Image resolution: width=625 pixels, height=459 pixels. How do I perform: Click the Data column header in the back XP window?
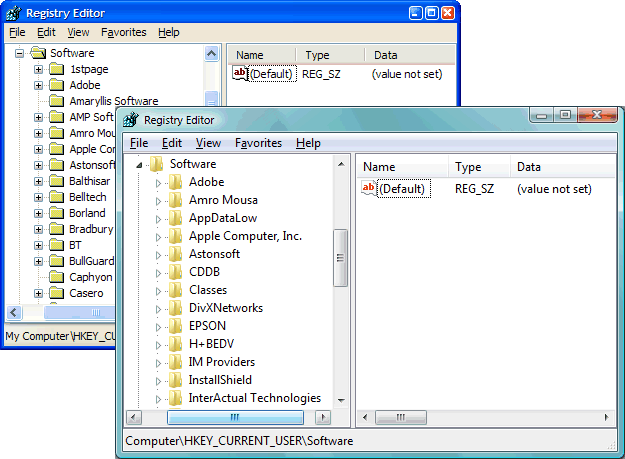[x=410, y=55]
